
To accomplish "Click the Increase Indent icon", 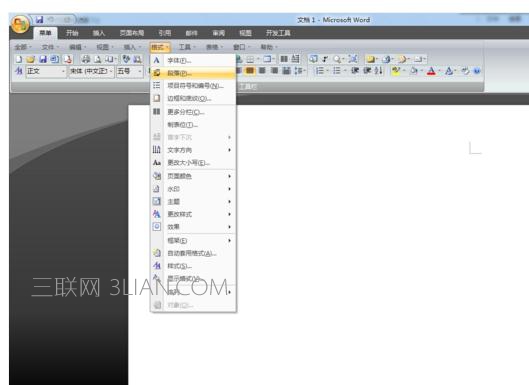I will pos(367,71).
